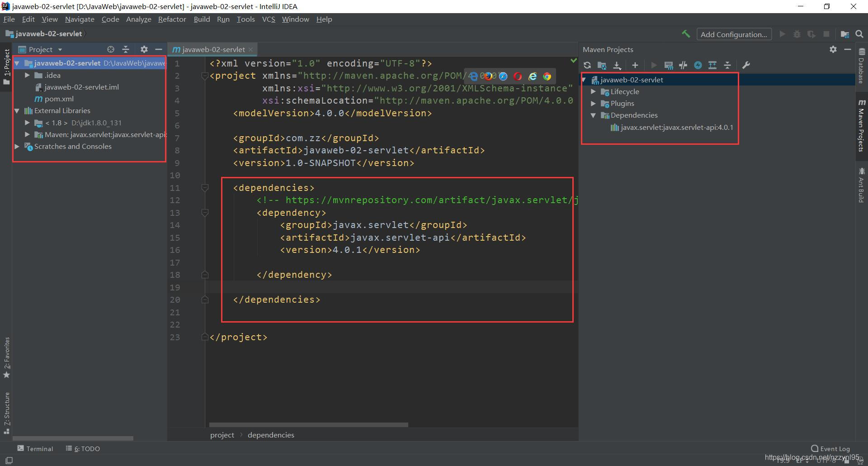
Task: Collapse External Libraries node in Project tree
Action: click(17, 110)
